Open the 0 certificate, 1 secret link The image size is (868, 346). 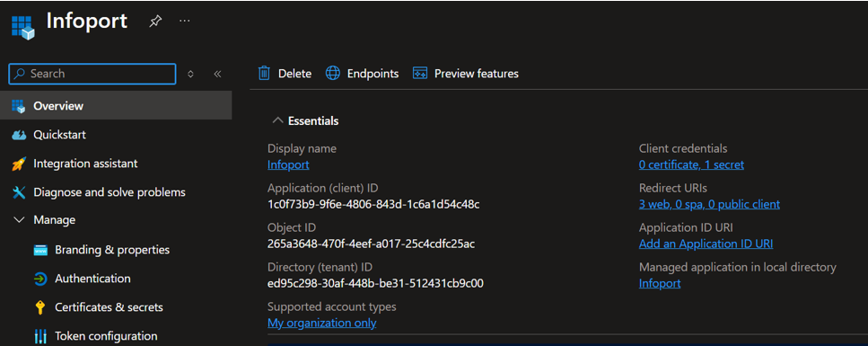click(x=691, y=164)
